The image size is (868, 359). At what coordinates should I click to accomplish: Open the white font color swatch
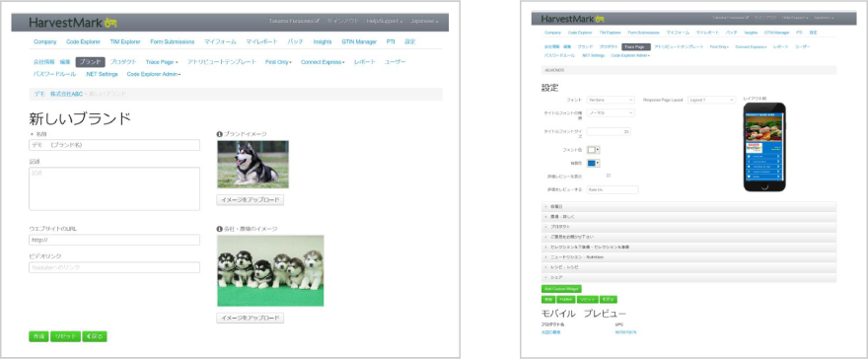pos(594,150)
